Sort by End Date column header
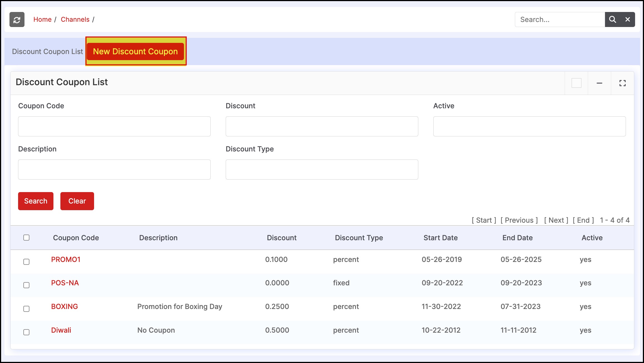The width and height of the screenshot is (644, 363). (518, 238)
